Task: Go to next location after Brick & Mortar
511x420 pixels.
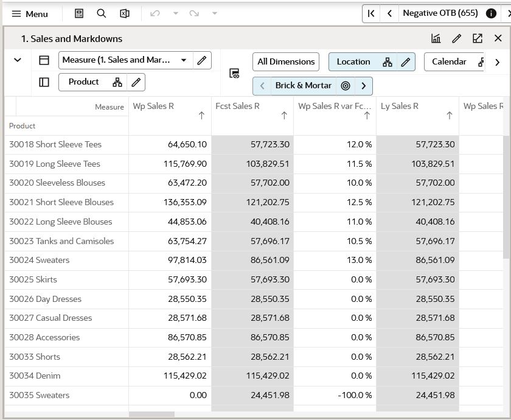Action: click(x=364, y=86)
